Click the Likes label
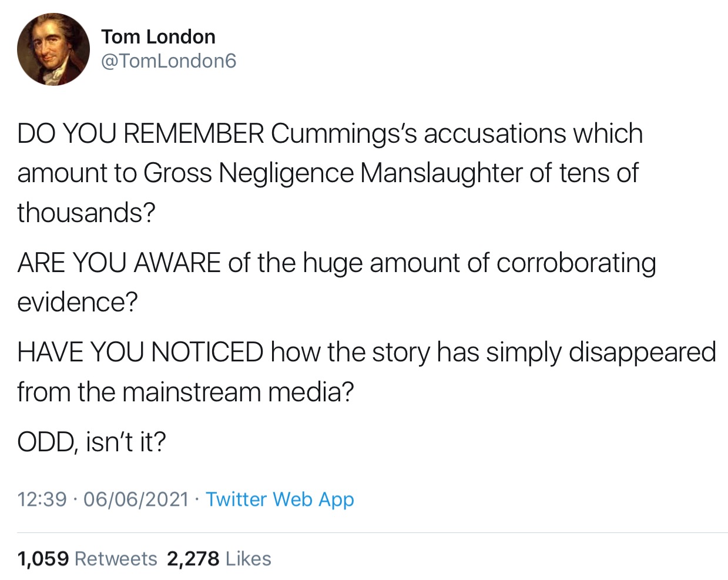Image resolution: width=728 pixels, height=580 pixels. point(248,558)
